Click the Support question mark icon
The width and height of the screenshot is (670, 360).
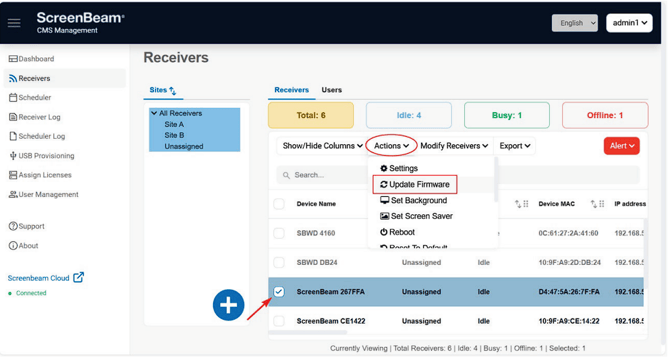coord(13,226)
